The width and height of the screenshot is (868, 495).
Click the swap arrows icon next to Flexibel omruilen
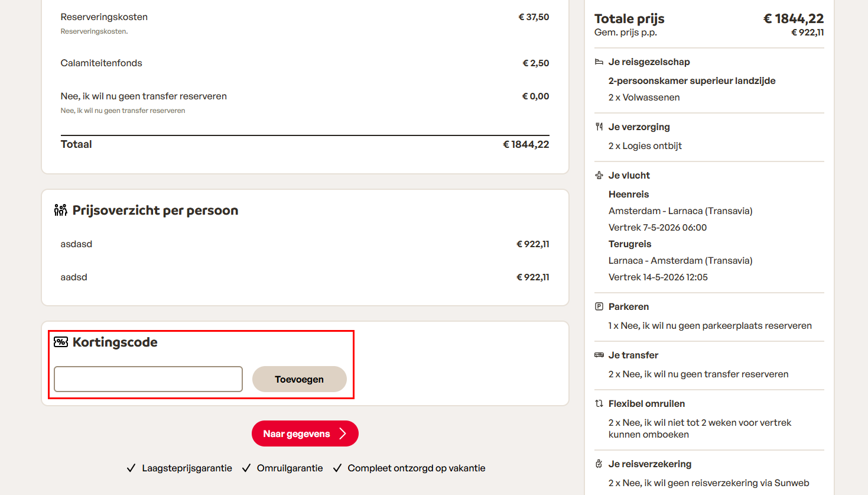pyautogui.click(x=599, y=403)
